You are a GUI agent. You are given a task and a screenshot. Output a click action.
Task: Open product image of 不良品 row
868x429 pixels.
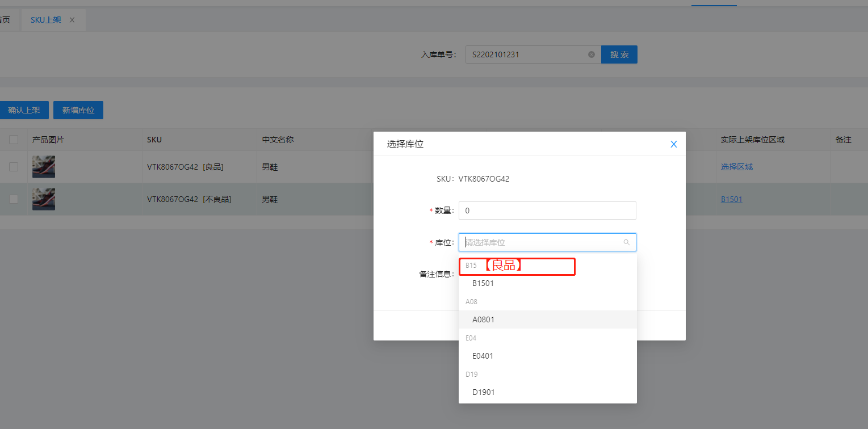coord(44,199)
